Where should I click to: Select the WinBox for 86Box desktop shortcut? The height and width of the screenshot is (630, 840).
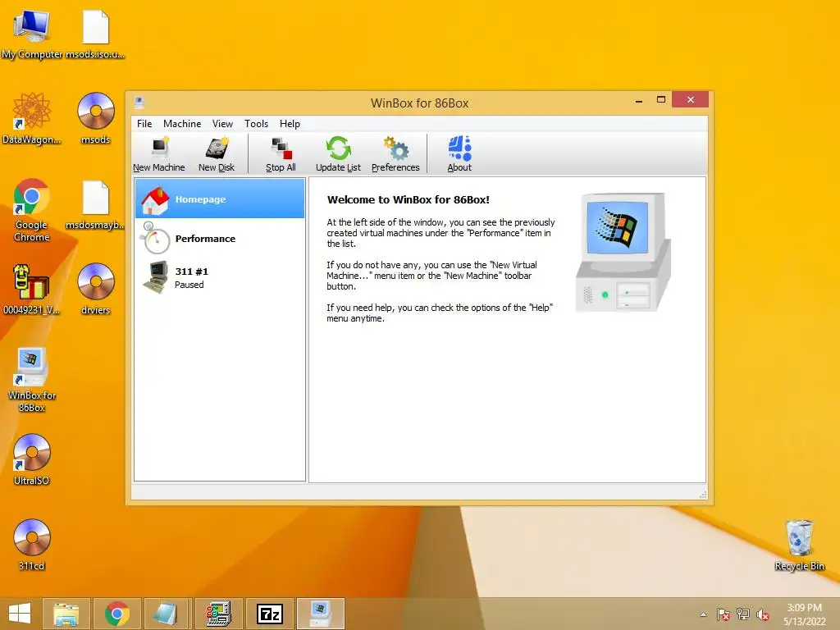click(32, 381)
